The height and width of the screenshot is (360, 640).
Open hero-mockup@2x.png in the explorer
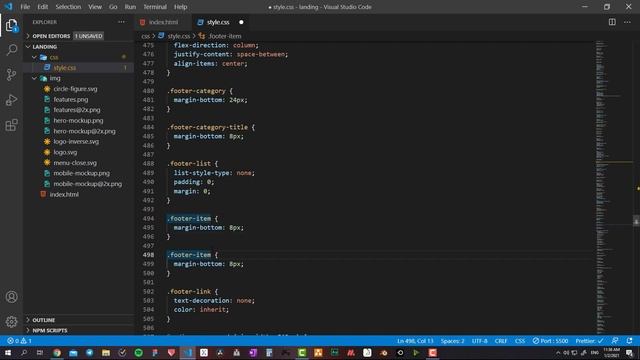pos(84,131)
